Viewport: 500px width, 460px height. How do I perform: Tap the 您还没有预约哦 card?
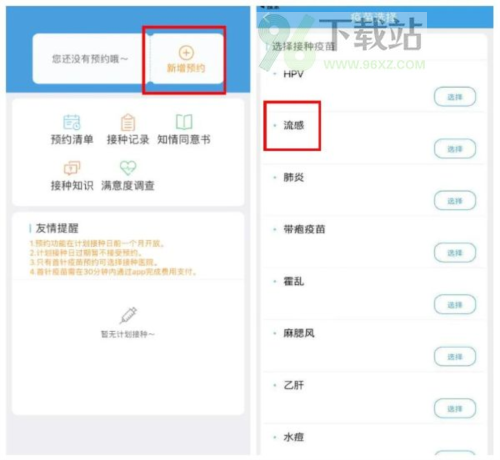tap(90, 59)
